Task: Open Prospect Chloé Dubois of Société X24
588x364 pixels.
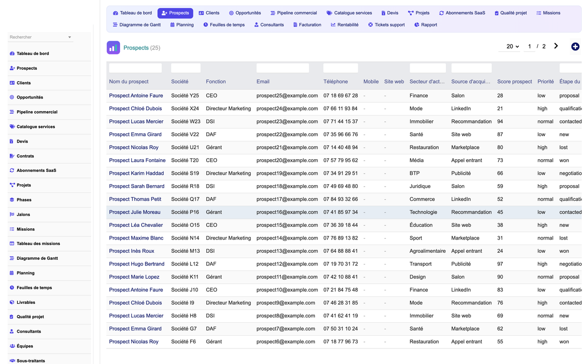Action: [x=136, y=109]
